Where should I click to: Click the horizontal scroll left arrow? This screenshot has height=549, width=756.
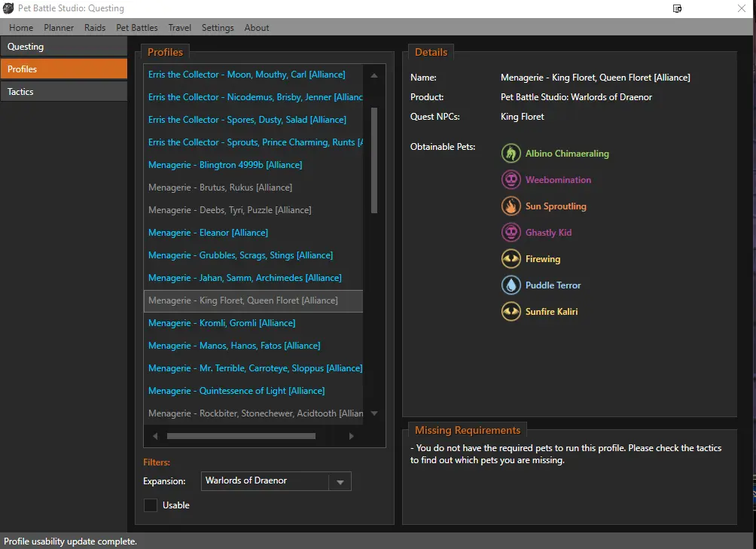click(x=155, y=436)
